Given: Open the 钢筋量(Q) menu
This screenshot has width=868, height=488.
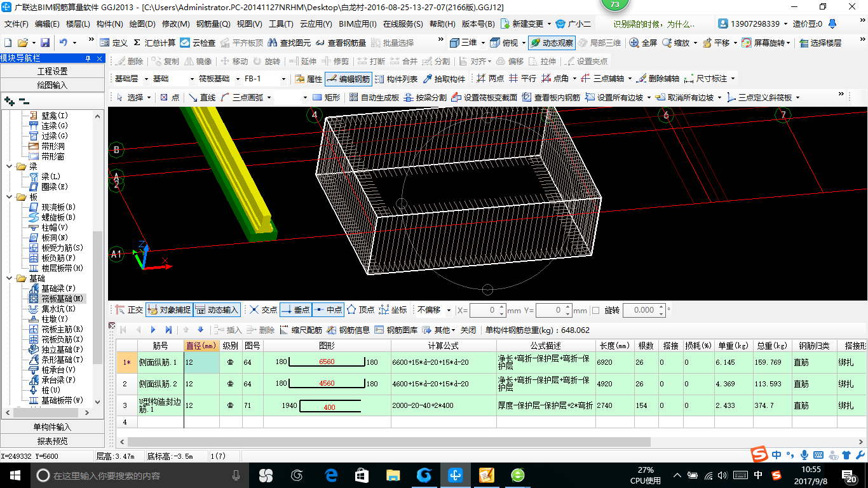Looking at the screenshot, I should 213,24.
